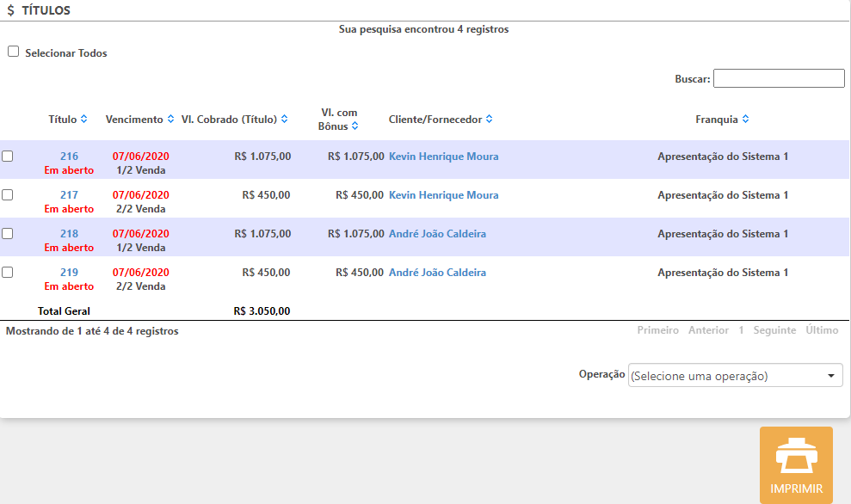Check the Selecionar Todos checkbox

[13, 52]
